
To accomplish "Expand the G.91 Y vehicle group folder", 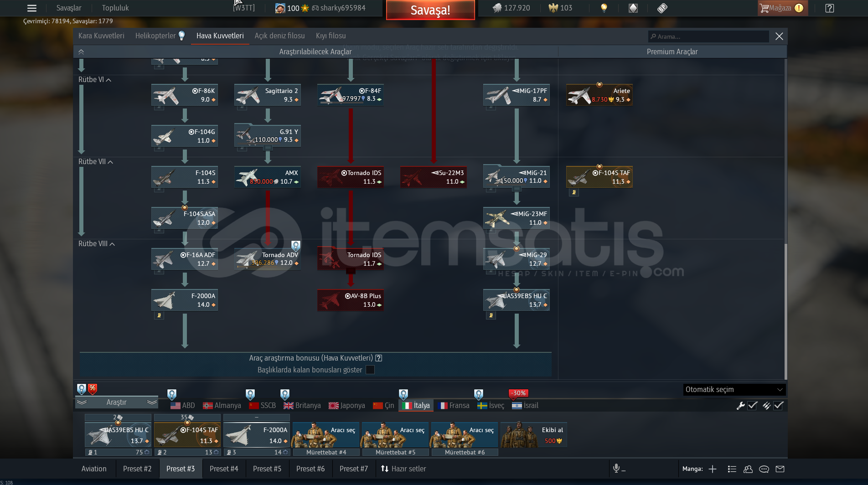I will point(268,148).
